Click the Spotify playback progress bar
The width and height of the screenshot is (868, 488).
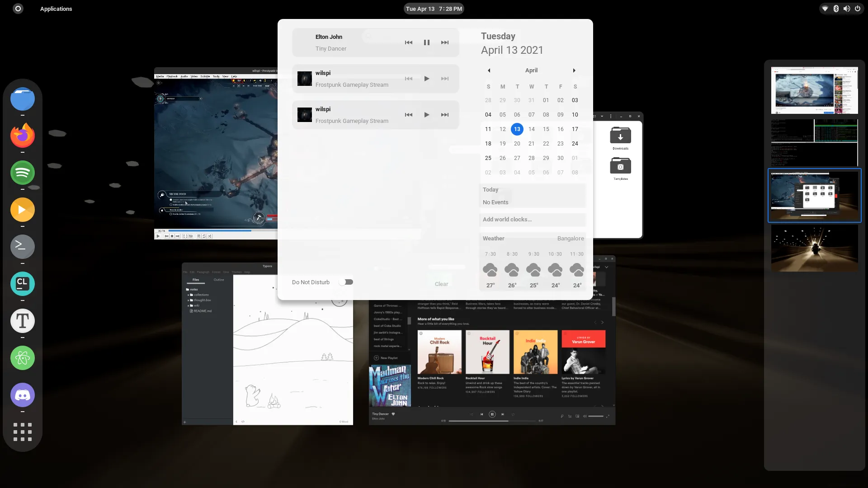coord(492,421)
